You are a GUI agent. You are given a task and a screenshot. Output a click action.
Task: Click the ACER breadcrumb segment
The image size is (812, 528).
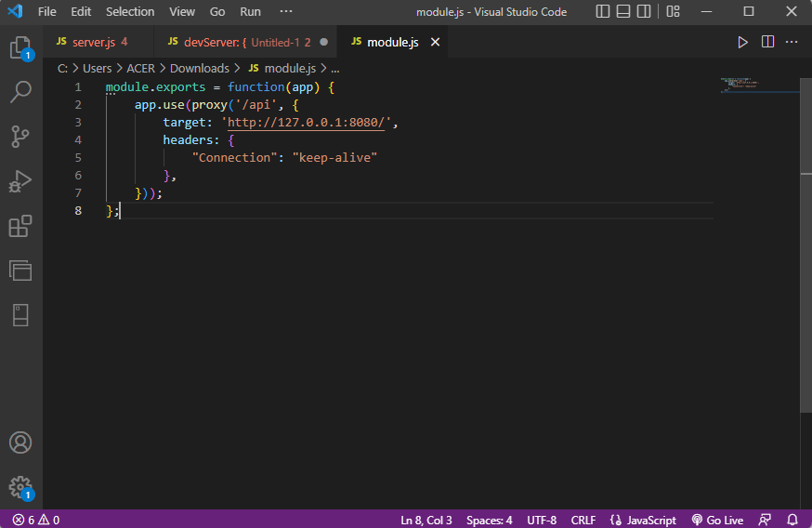(x=140, y=69)
